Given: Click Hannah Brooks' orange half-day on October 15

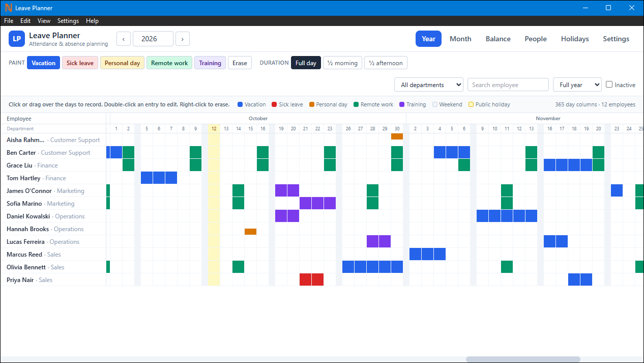Looking at the screenshot, I should (x=251, y=232).
